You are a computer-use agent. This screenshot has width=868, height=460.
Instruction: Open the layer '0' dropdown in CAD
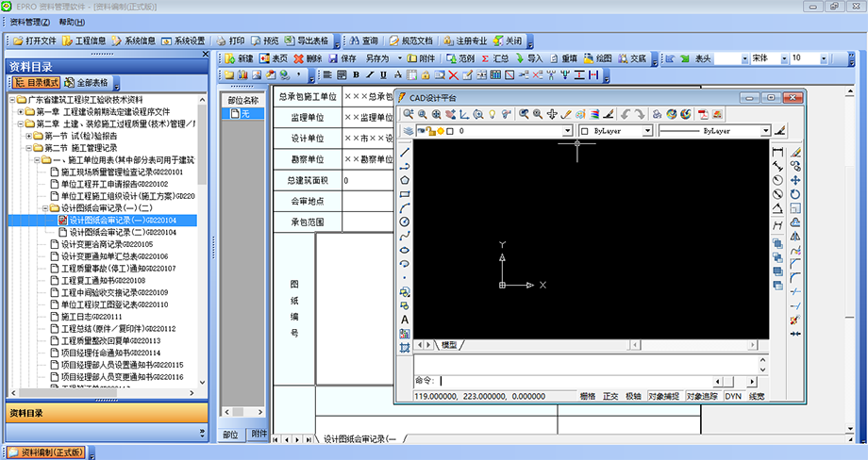567,131
